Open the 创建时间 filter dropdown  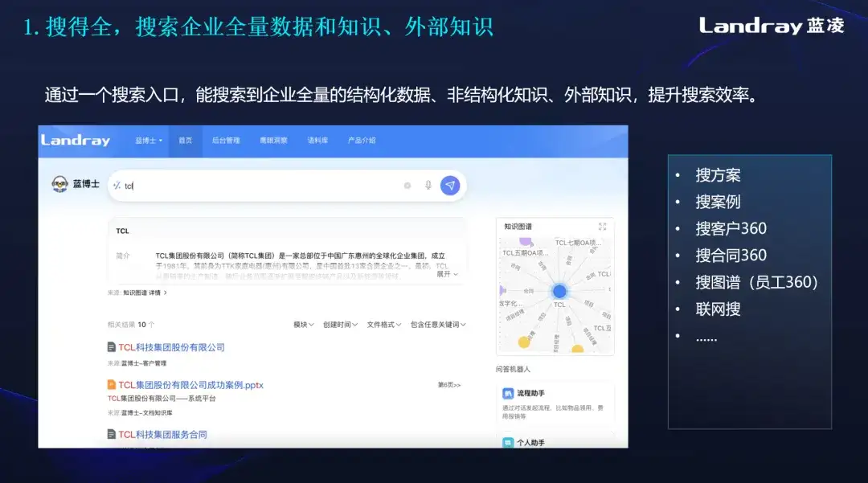coord(340,324)
